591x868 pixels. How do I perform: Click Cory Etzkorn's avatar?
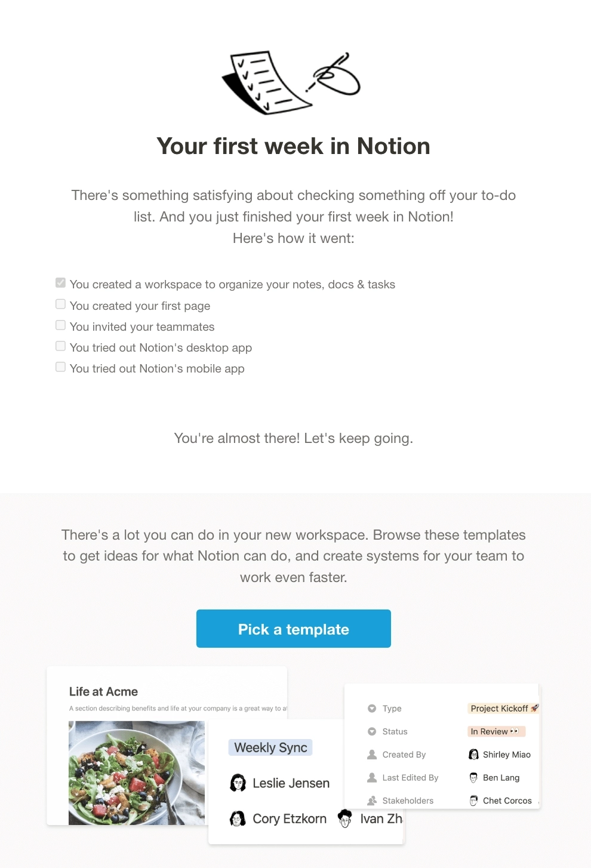click(x=238, y=818)
